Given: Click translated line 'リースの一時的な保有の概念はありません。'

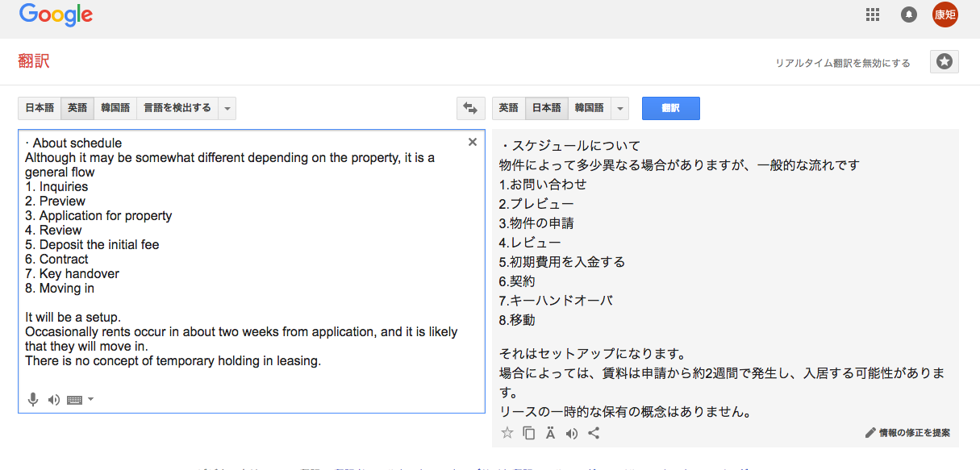Looking at the screenshot, I should 626,412.
